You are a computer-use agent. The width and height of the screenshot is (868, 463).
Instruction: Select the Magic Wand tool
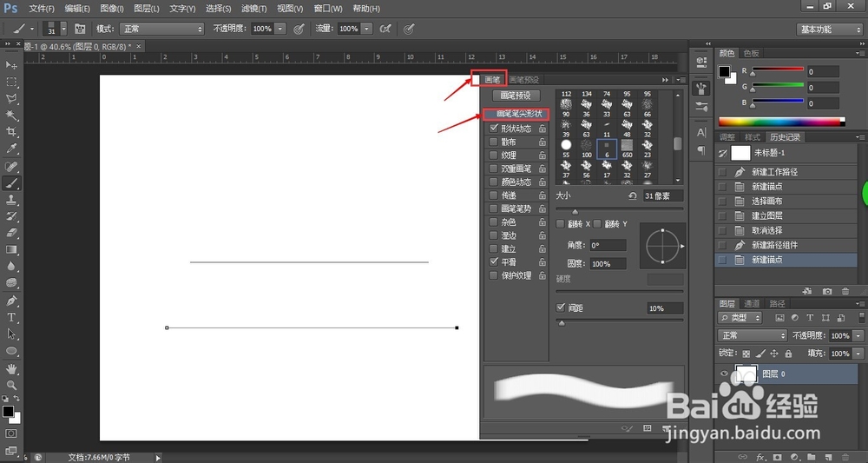click(11, 116)
